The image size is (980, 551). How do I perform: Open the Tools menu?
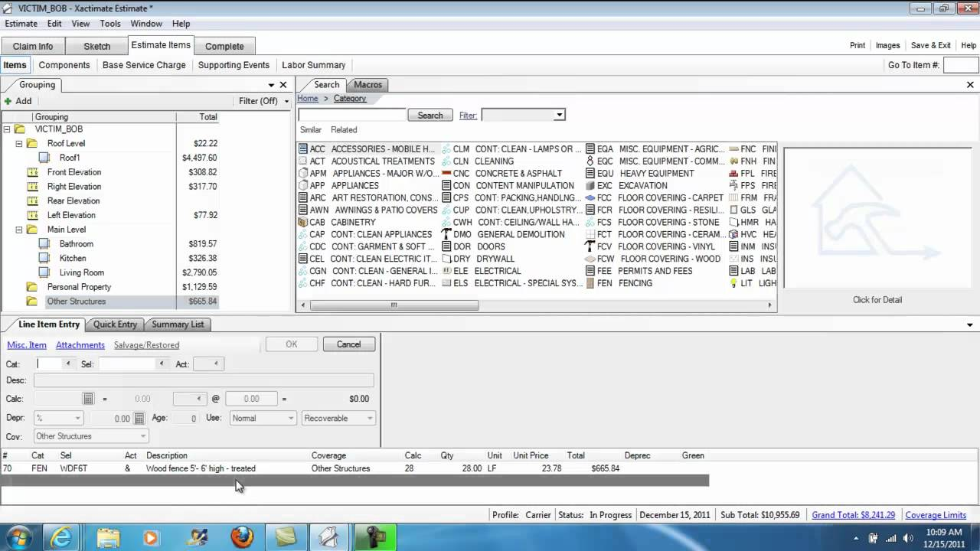110,24
